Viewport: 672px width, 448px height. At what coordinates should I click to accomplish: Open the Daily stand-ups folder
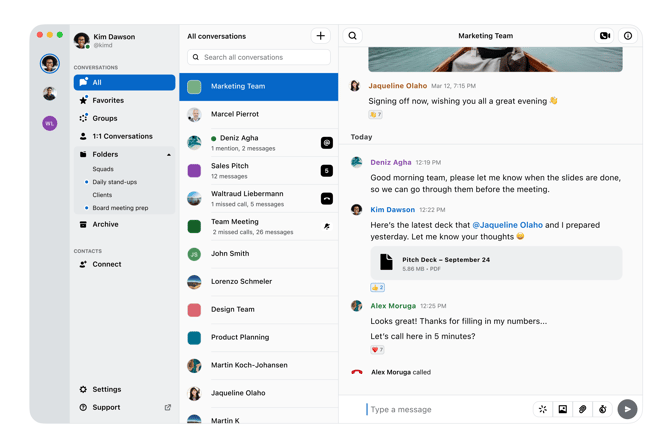click(x=114, y=182)
